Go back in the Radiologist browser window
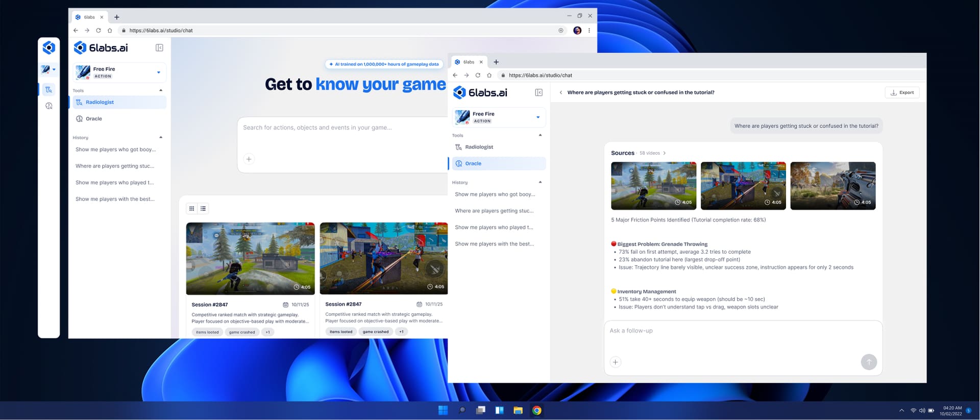The height and width of the screenshot is (420, 980). point(76,31)
